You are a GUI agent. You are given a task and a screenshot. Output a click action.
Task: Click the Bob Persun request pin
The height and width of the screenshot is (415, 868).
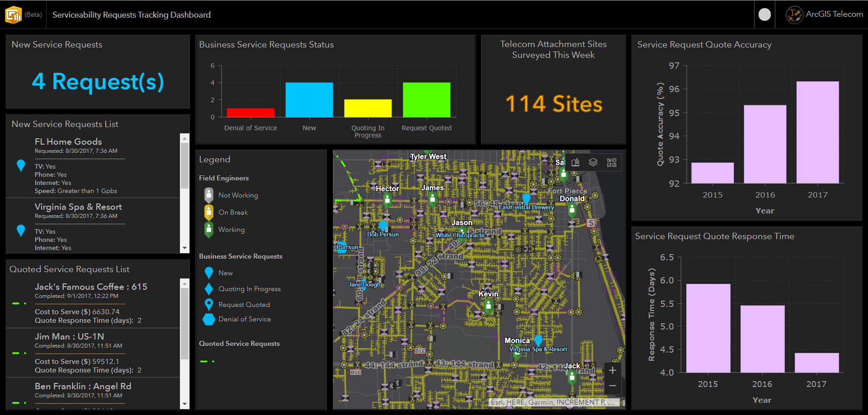[383, 225]
